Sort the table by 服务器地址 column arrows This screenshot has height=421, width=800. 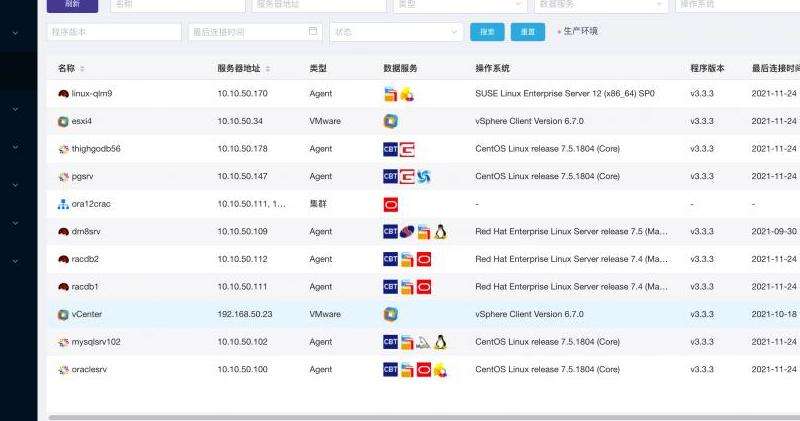tap(268, 68)
